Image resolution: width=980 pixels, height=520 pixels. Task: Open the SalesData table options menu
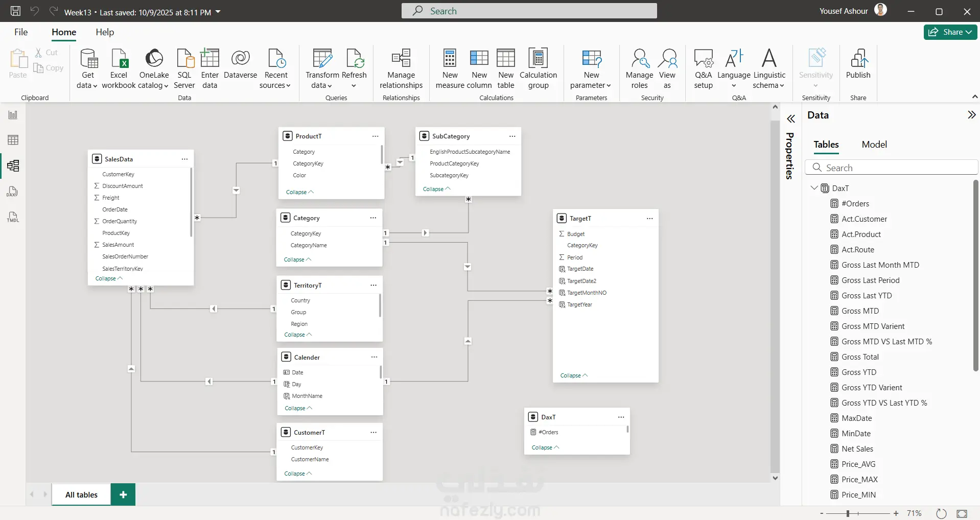point(184,159)
